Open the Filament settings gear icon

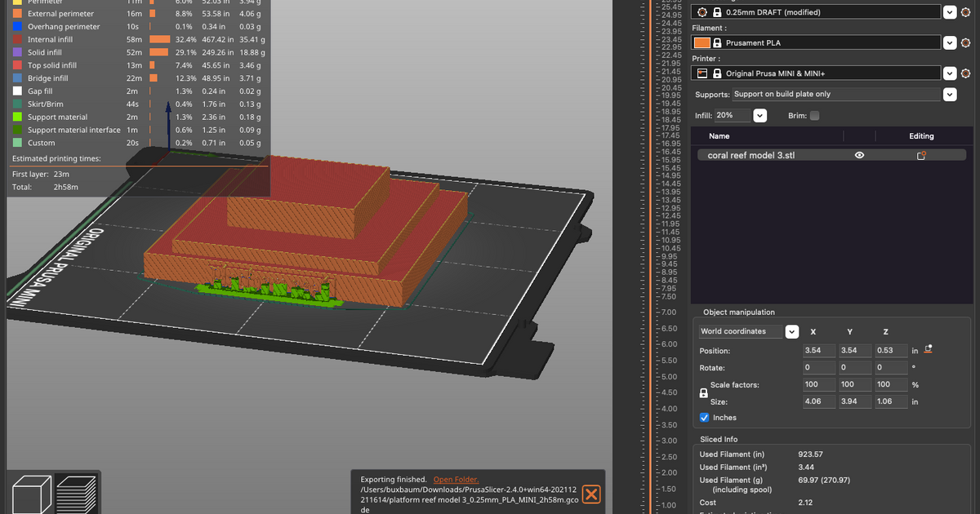tap(967, 42)
